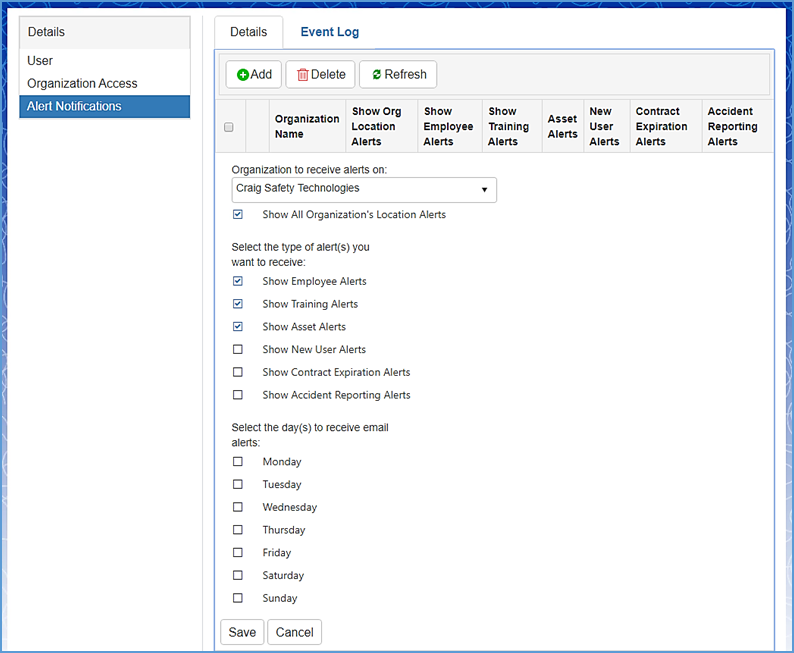Enable Show Contract Expiration Alerts
This screenshot has height=653, width=794.
tap(238, 373)
